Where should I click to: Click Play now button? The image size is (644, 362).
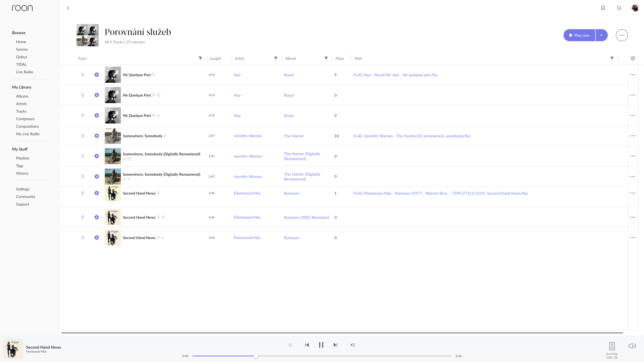pos(579,35)
